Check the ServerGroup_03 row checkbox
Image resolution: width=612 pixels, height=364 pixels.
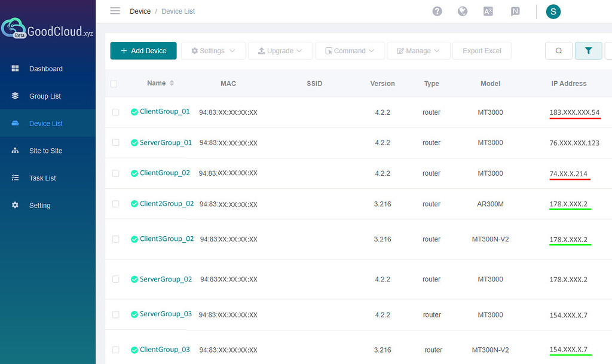point(115,314)
